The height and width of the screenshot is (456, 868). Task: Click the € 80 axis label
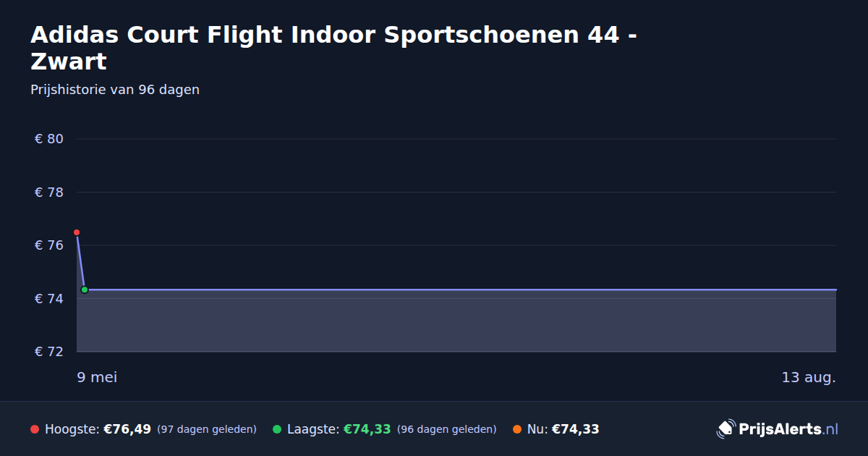(49, 139)
